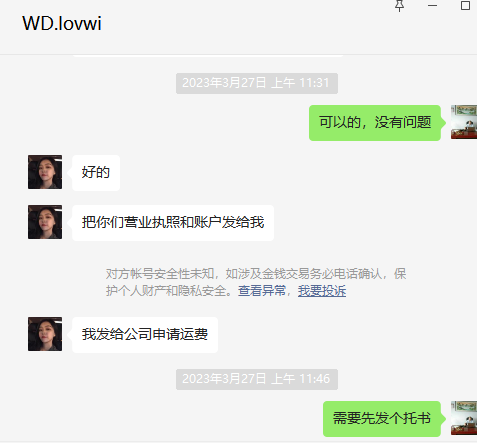Screen dimensions: 477x443
Task: Select the "需要先发个托书" message bubble
Action: point(382,419)
